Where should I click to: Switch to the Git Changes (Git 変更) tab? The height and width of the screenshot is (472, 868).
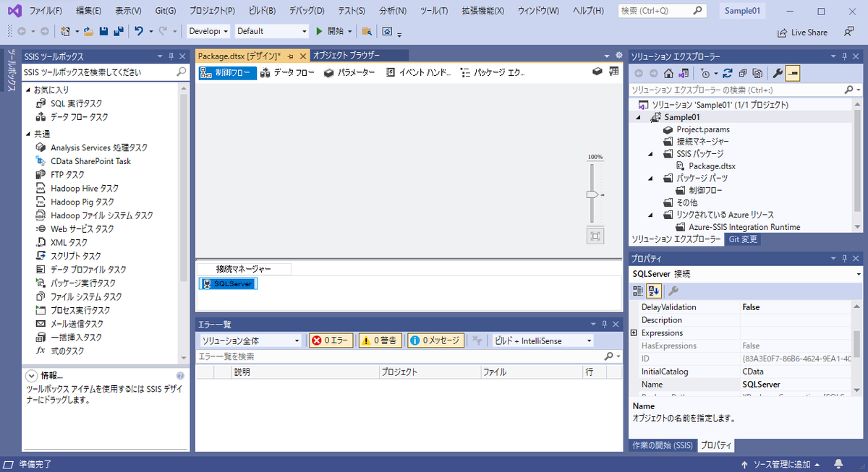pyautogui.click(x=743, y=239)
